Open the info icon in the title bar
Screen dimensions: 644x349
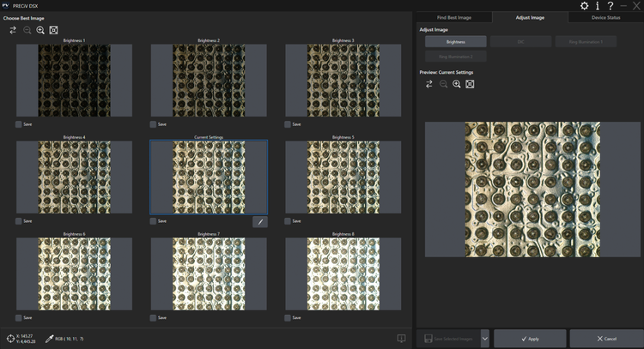[x=597, y=6]
